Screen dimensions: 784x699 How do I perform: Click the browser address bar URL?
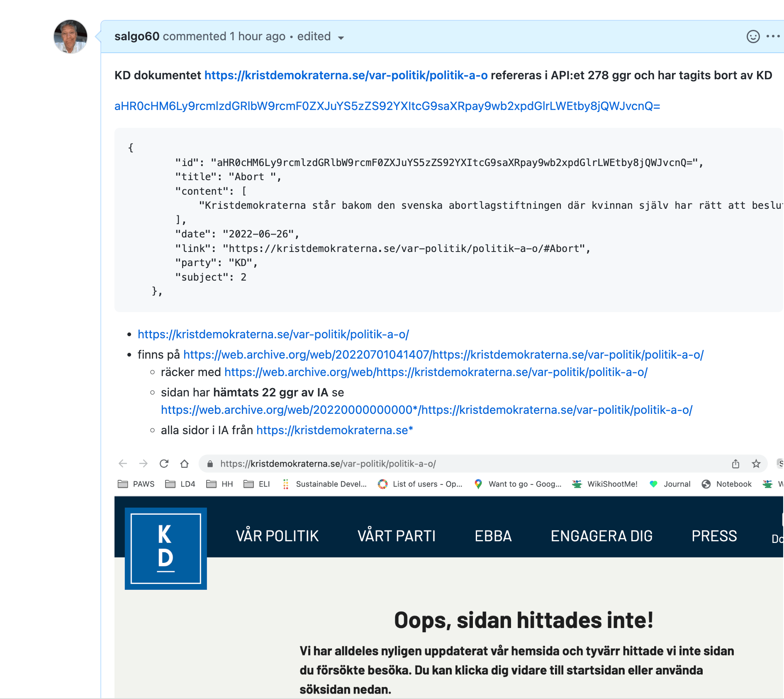click(x=328, y=464)
